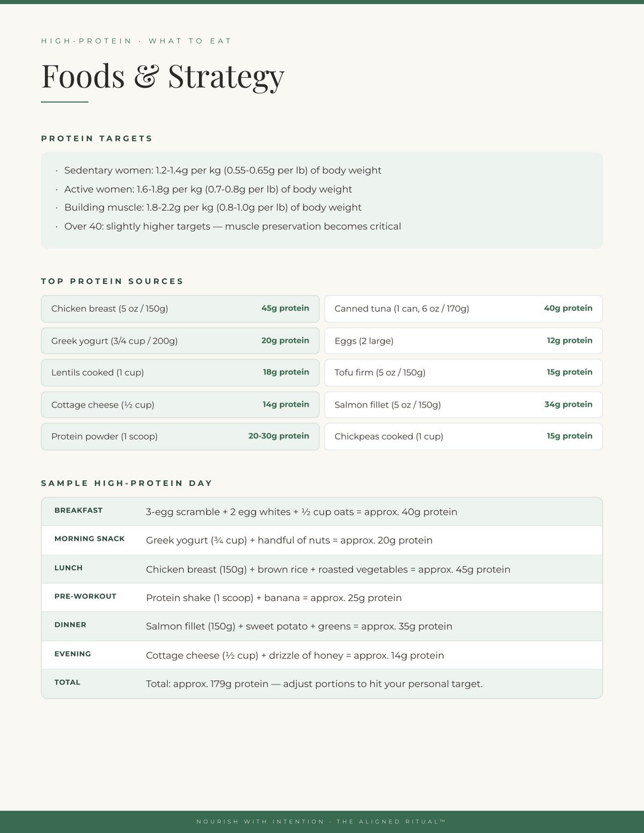644x833 pixels.
Task: Select the Chicken breast protein card
Action: [x=180, y=309]
